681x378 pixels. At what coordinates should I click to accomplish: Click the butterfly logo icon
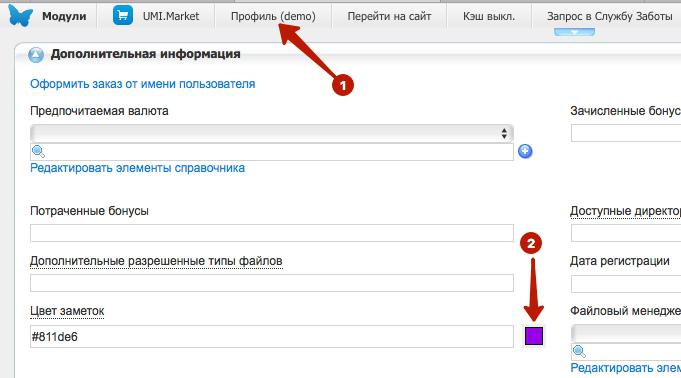[20, 15]
